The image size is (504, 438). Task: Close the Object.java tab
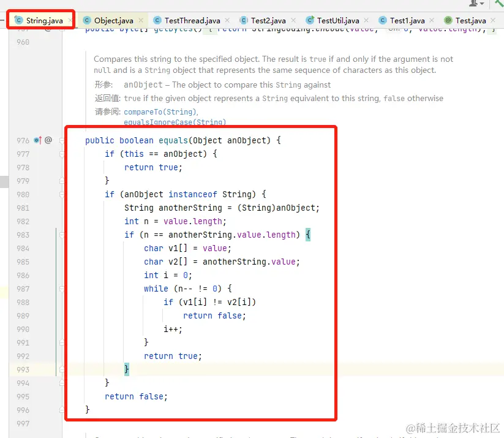tap(141, 20)
